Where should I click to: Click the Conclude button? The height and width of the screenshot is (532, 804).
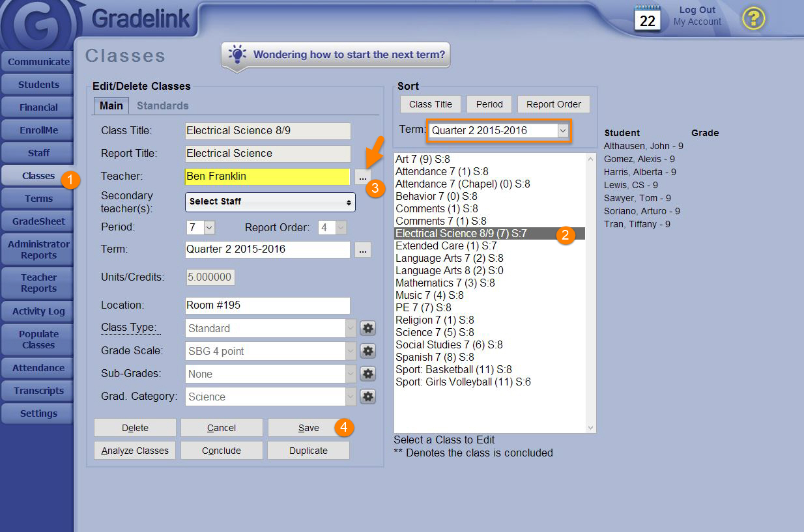[x=222, y=451]
